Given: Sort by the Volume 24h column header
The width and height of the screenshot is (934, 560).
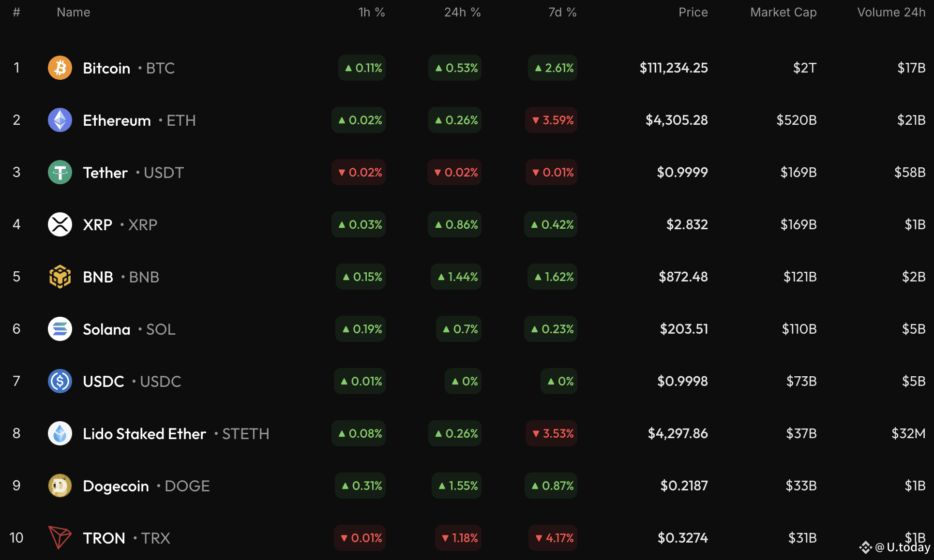Looking at the screenshot, I should pos(891,12).
